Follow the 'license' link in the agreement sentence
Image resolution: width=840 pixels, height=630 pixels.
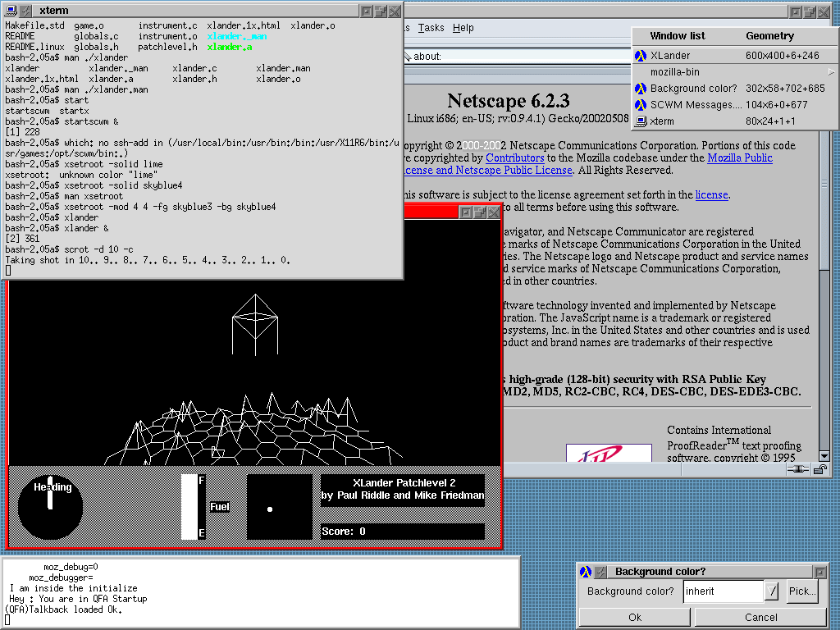click(x=711, y=195)
